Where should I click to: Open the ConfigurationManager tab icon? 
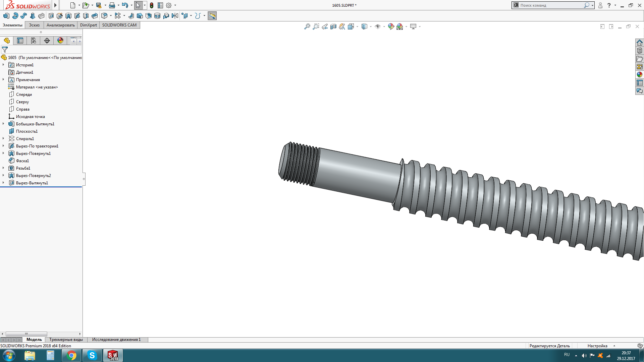[x=34, y=41]
